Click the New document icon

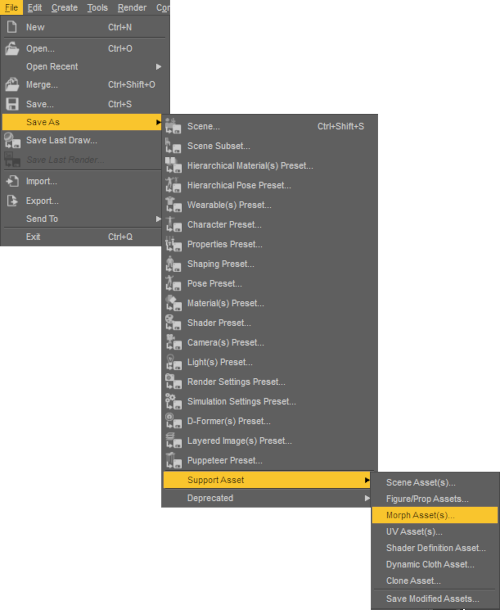12,27
